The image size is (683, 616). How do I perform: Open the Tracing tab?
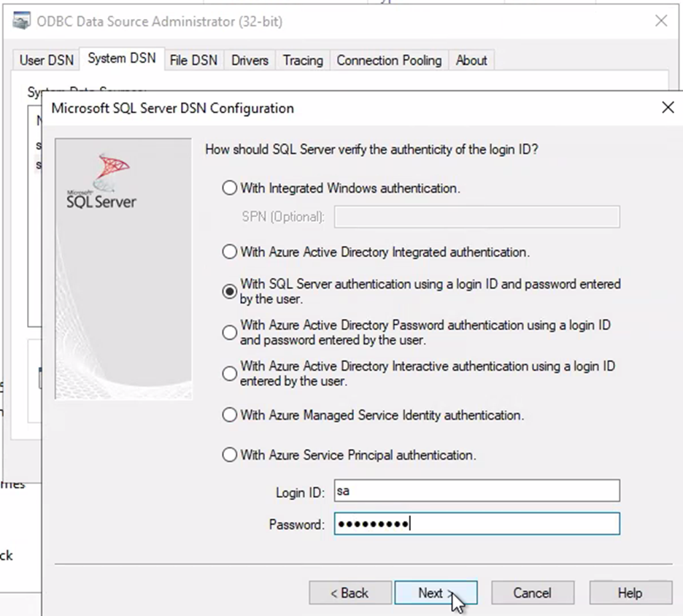tap(303, 61)
